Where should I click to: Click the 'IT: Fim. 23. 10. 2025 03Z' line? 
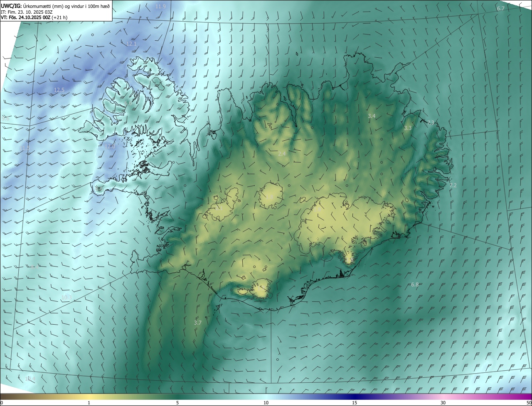(x=27, y=12)
